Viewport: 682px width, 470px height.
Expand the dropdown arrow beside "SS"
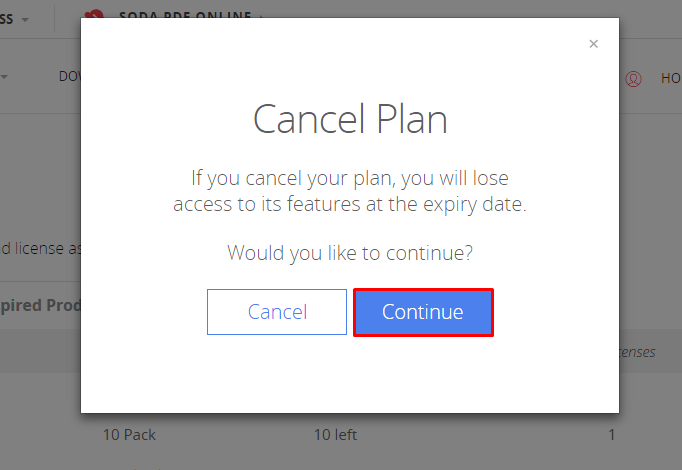tap(25, 20)
